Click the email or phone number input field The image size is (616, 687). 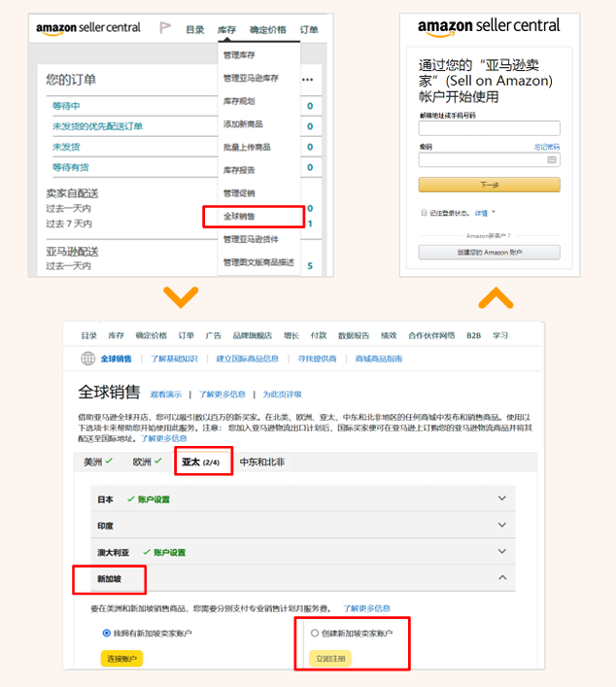coord(489,128)
